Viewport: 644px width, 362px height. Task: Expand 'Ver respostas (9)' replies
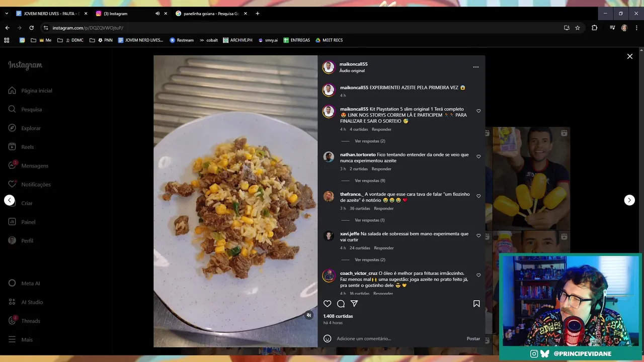click(370, 180)
